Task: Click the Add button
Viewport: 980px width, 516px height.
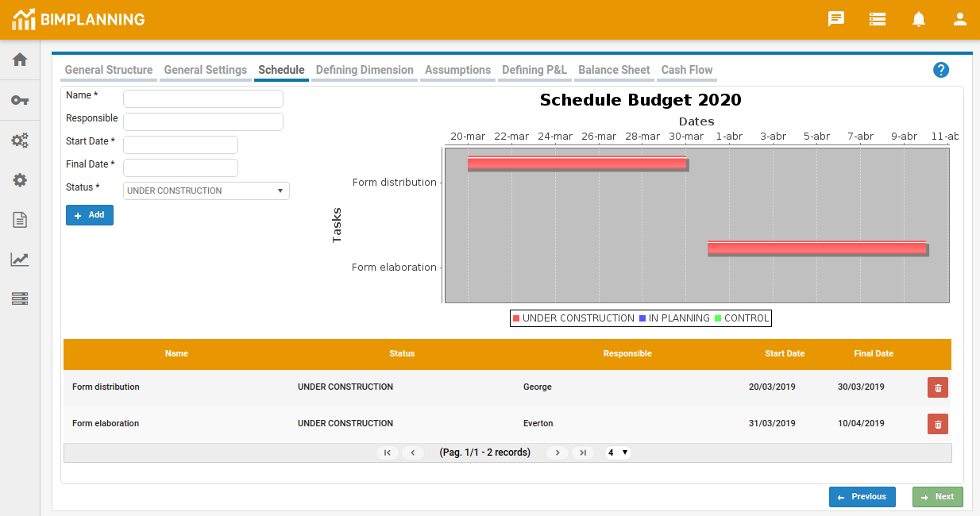Action: [90, 215]
